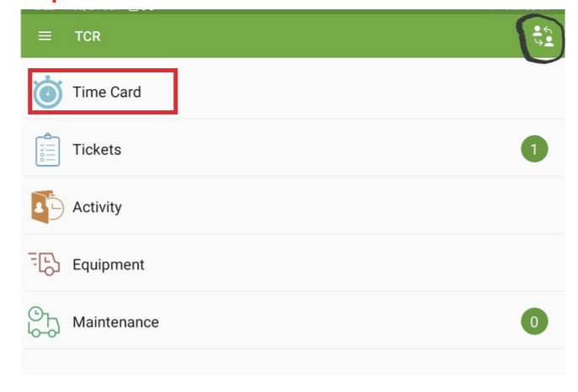Click the empty area of Equipment row
578x392 pixels.
pos(331,264)
